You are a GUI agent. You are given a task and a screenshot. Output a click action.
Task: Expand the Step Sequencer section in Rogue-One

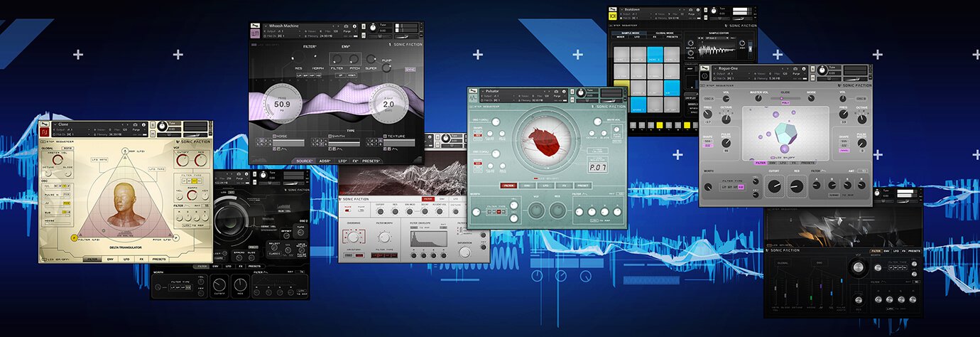click(x=718, y=86)
